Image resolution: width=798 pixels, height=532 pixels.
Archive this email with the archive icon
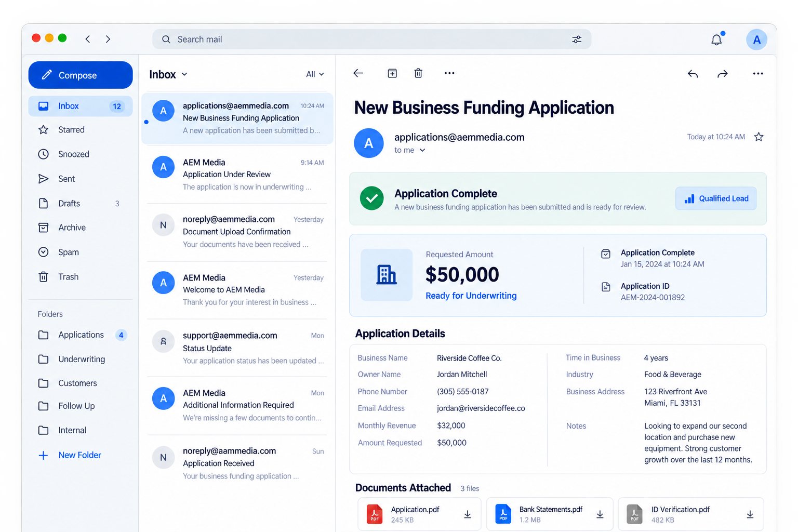pyautogui.click(x=392, y=73)
